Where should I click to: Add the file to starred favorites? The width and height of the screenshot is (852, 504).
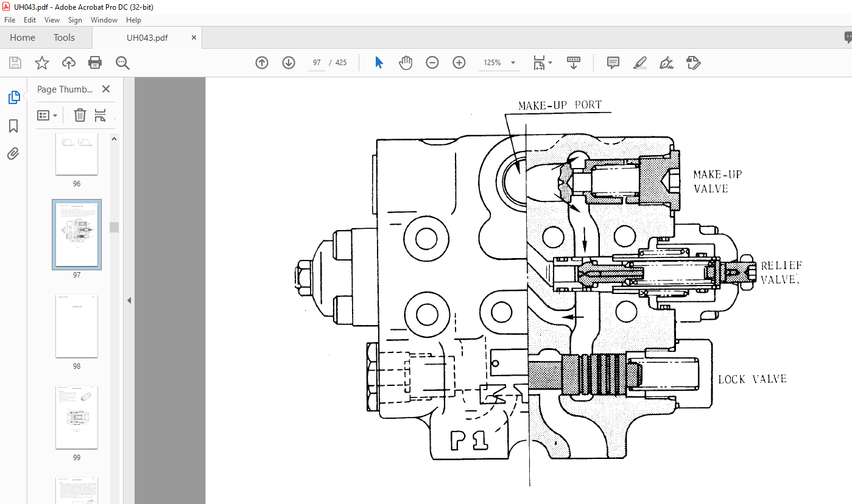tap(41, 63)
